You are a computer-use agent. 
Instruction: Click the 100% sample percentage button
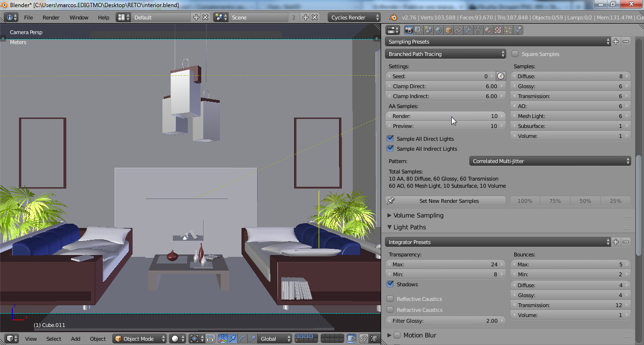[x=525, y=201]
